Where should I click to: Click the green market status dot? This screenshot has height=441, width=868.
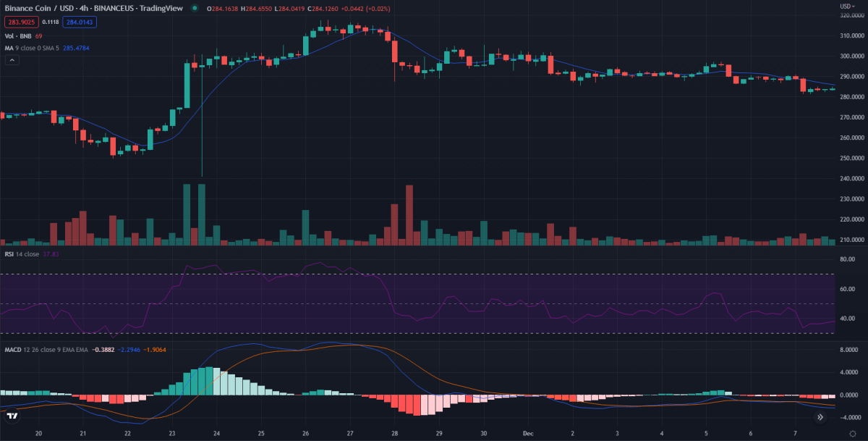click(194, 8)
